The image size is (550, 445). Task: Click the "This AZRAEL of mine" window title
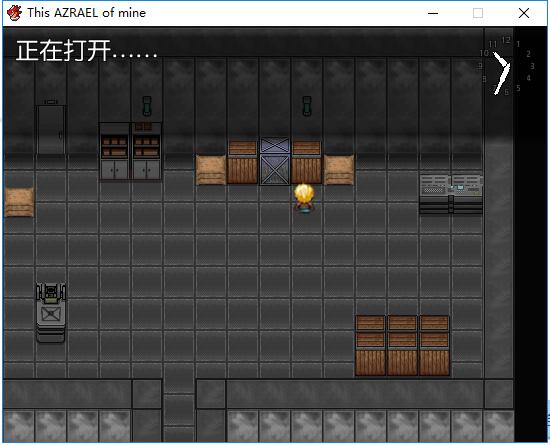coord(87,13)
